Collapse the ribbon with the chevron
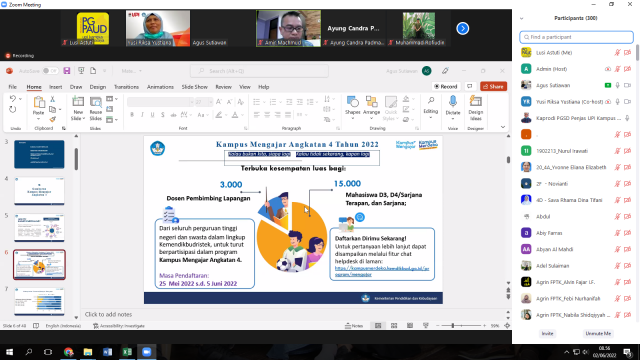The width and height of the screenshot is (640, 360). point(503,127)
